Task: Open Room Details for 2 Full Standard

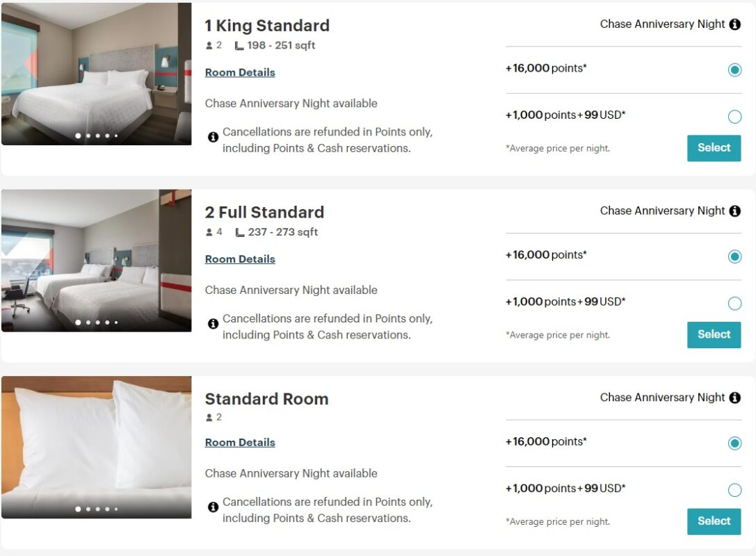Action: point(240,259)
